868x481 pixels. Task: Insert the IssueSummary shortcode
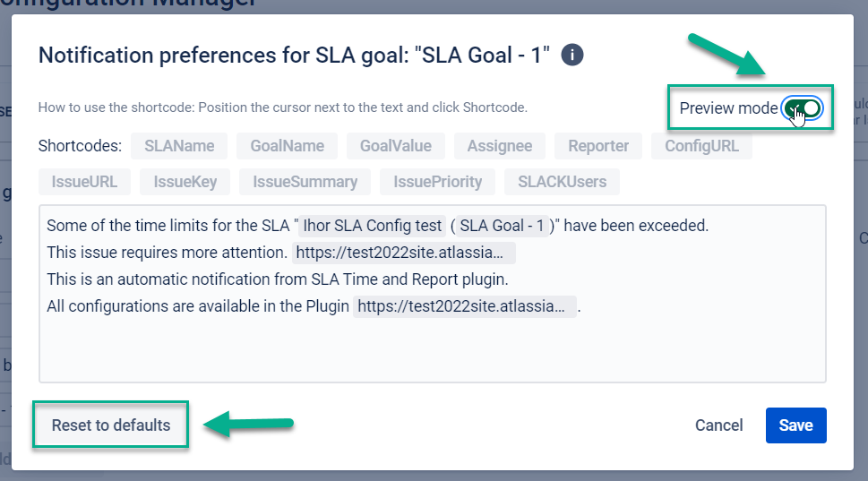click(305, 182)
